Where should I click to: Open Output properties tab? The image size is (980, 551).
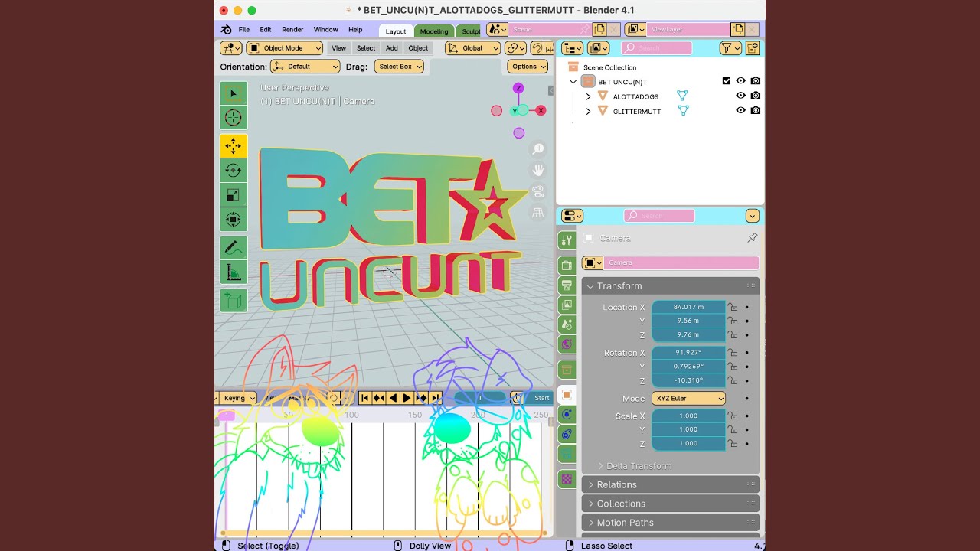tap(567, 285)
